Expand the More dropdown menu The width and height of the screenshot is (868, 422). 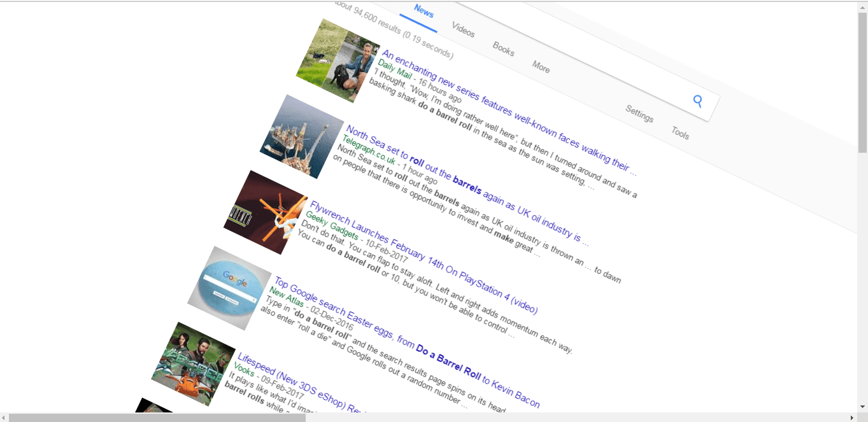pyautogui.click(x=541, y=66)
